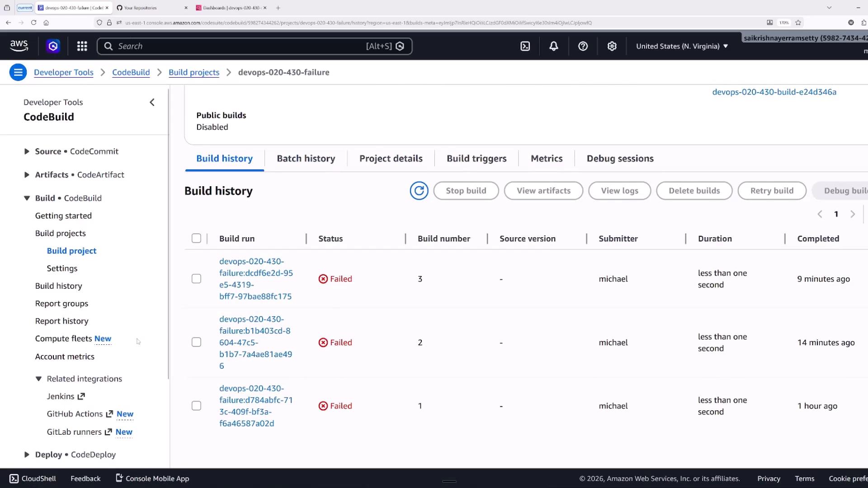Go to next page of build history
This screenshot has width=868, height=488.
pyautogui.click(x=853, y=214)
